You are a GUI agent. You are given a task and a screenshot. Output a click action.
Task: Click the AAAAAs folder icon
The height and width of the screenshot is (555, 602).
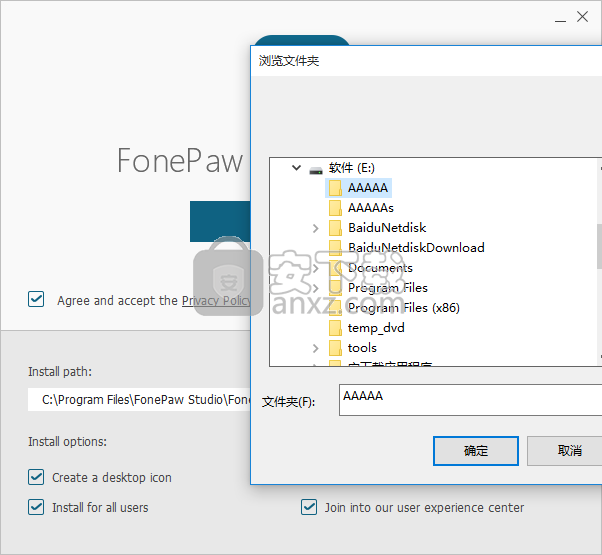(x=335, y=208)
